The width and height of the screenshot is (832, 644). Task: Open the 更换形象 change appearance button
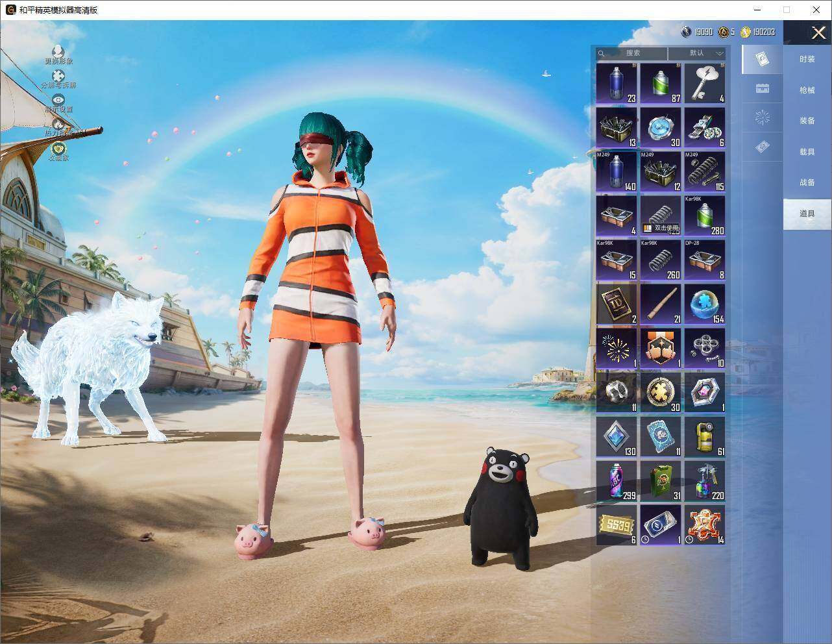point(58,55)
